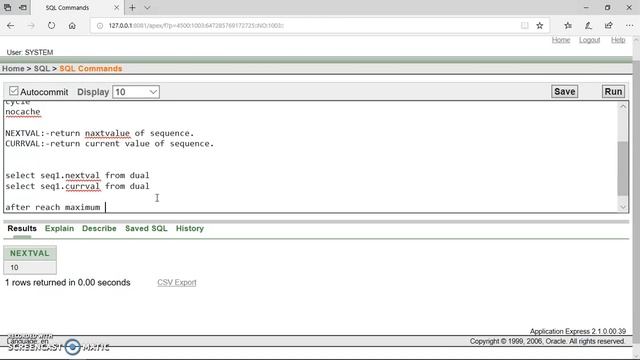This screenshot has width=640, height=360.
Task: Open browser Settings and more menu
Action: (x=629, y=26)
